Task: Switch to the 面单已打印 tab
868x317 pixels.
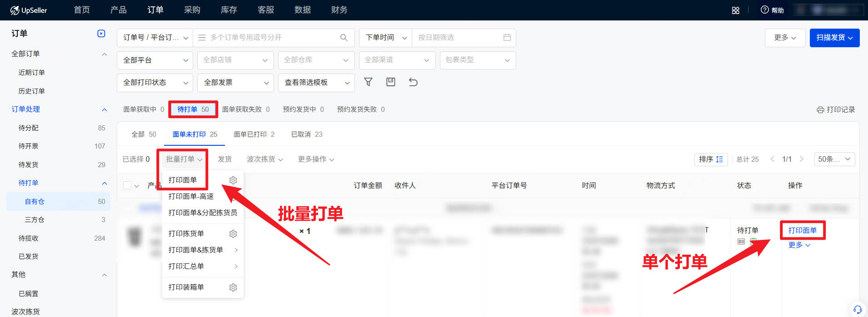Action: (x=254, y=134)
